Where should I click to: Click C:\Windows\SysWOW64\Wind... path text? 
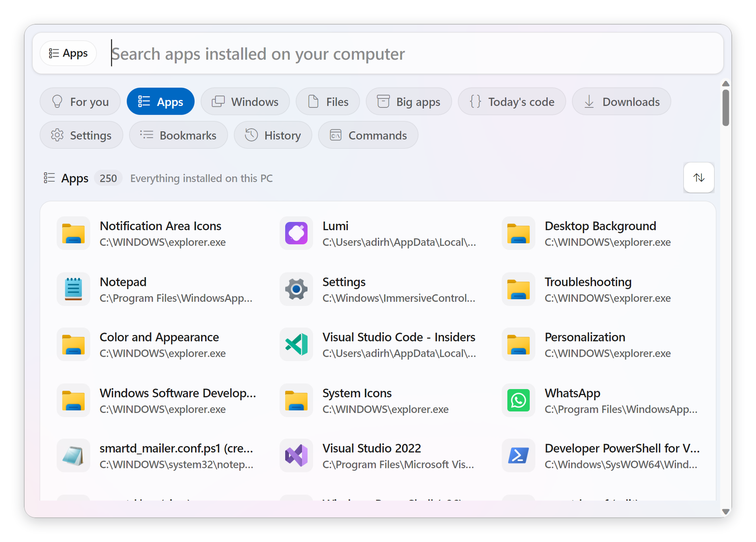tap(621, 464)
